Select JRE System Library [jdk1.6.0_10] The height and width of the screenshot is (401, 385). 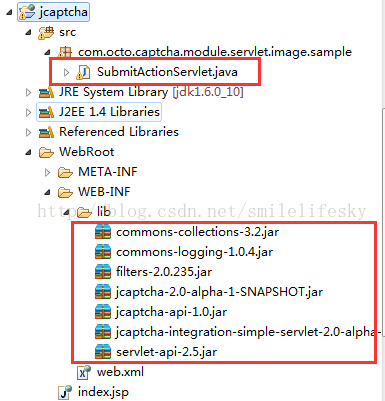click(x=151, y=92)
